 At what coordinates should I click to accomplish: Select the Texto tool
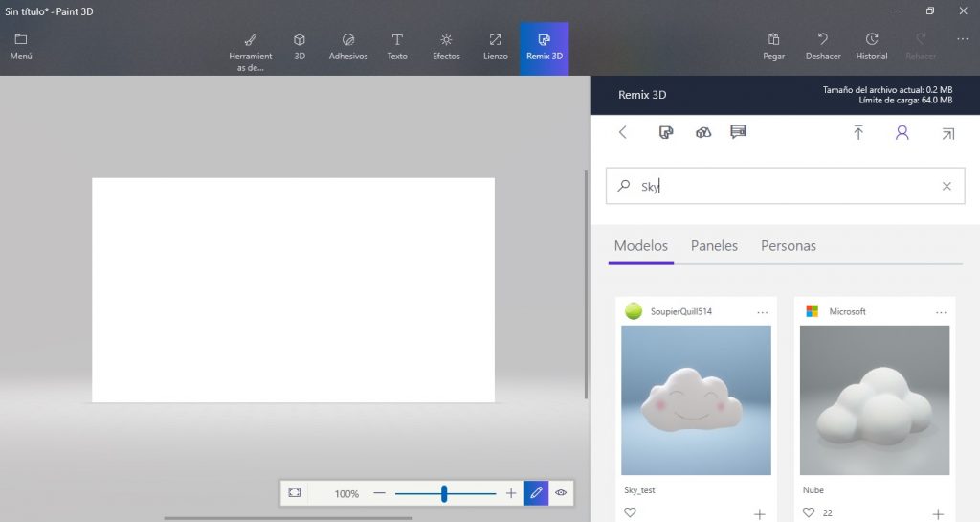[x=397, y=48]
